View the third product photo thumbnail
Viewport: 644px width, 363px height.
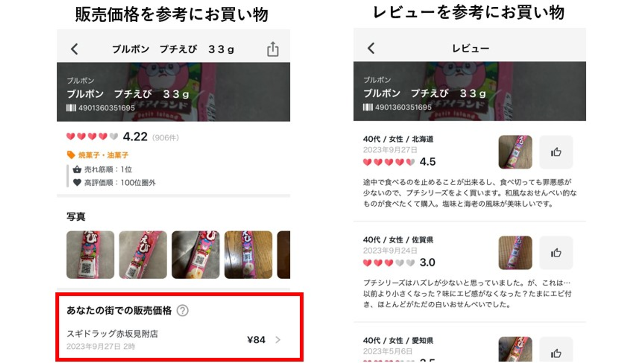tap(195, 255)
